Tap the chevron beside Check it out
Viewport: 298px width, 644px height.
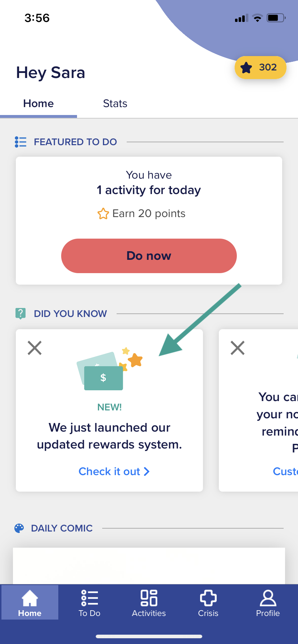tap(146, 471)
